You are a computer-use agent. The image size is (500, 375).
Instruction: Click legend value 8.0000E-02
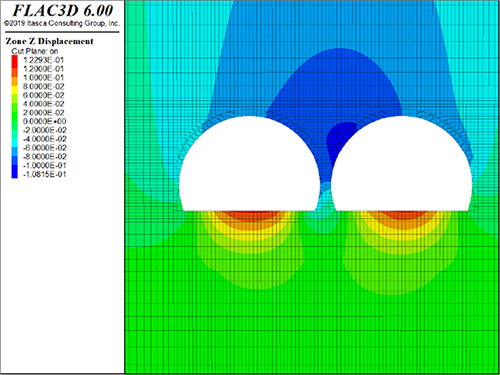click(x=43, y=86)
